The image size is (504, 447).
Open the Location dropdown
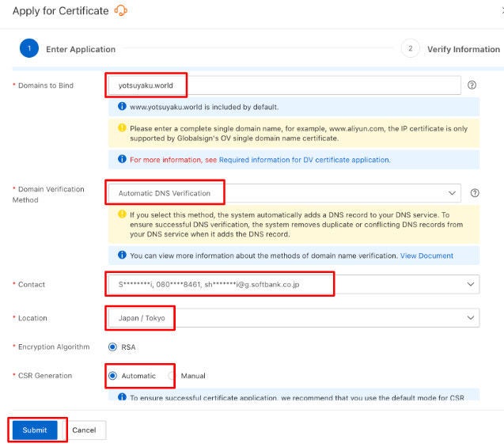click(470, 318)
